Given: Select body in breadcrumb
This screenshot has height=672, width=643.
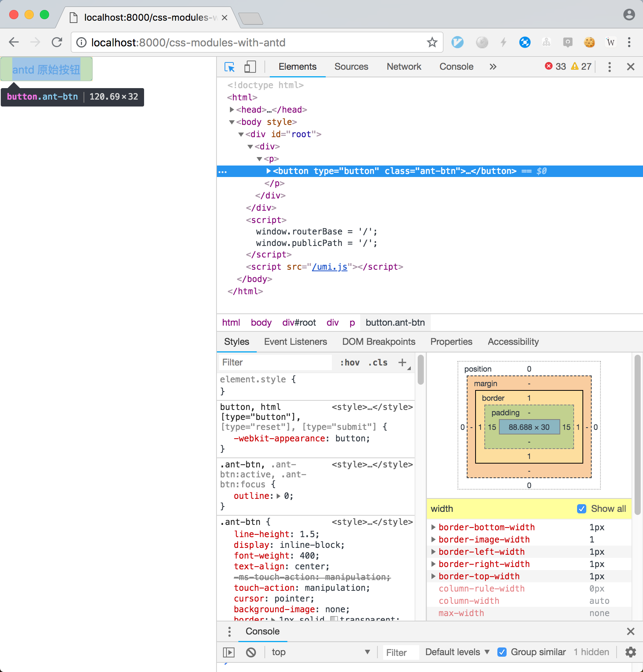Looking at the screenshot, I should (261, 323).
